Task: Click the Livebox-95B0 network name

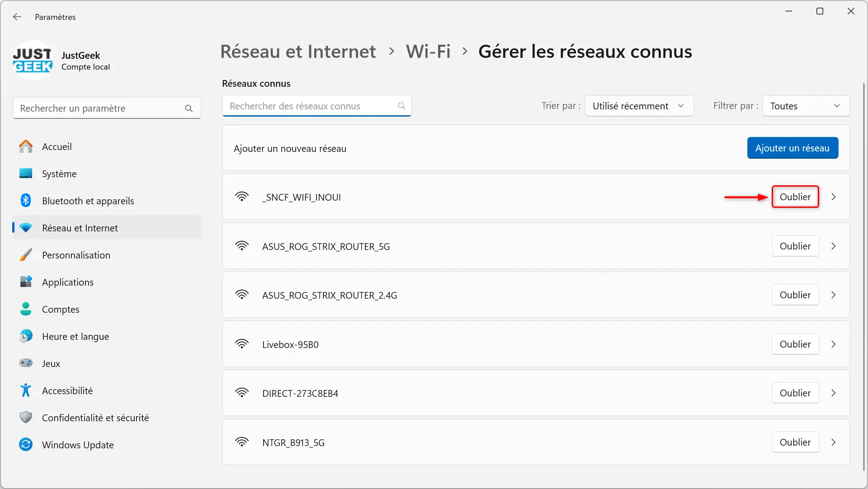Action: click(x=290, y=344)
